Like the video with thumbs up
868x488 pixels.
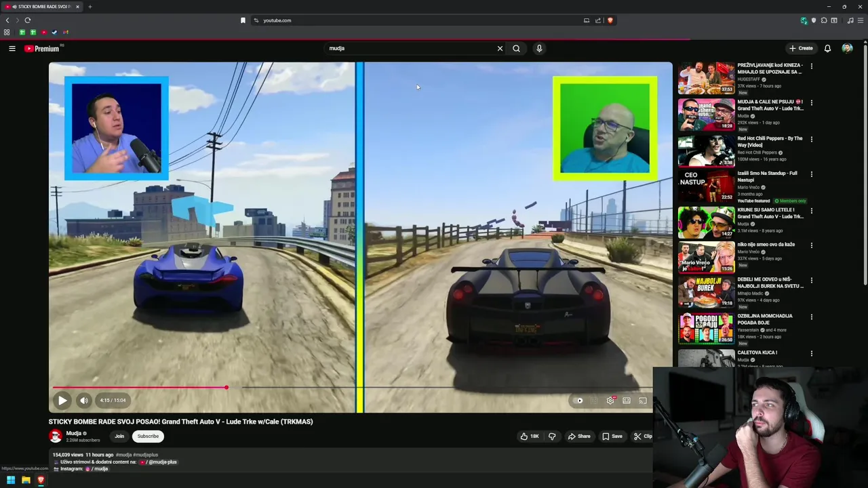click(x=530, y=436)
